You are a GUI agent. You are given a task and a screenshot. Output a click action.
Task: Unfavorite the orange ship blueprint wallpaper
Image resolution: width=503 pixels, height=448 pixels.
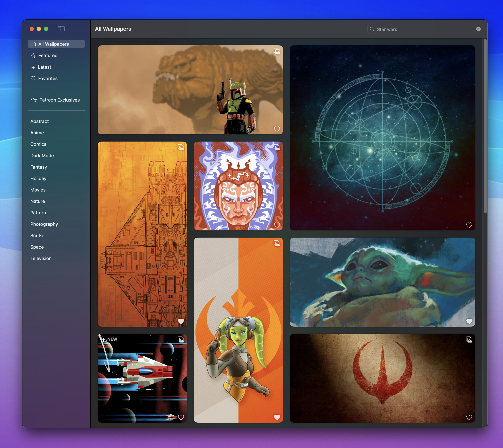pos(181,321)
